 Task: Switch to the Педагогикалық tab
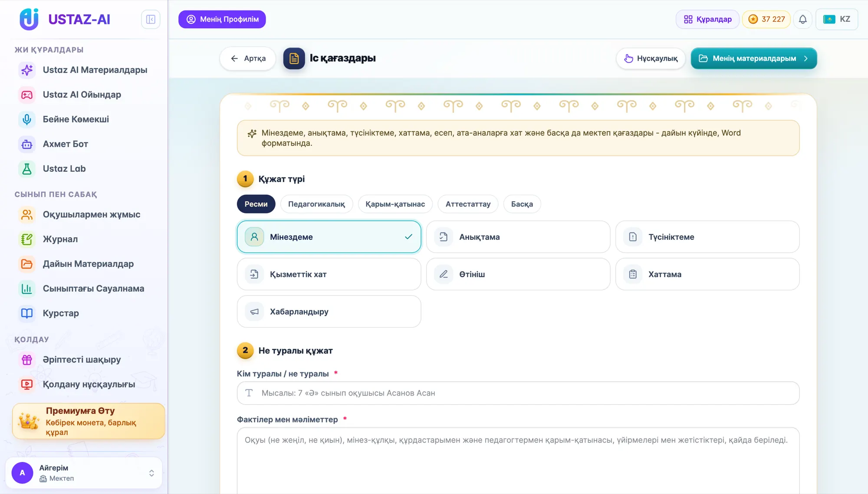(x=316, y=204)
